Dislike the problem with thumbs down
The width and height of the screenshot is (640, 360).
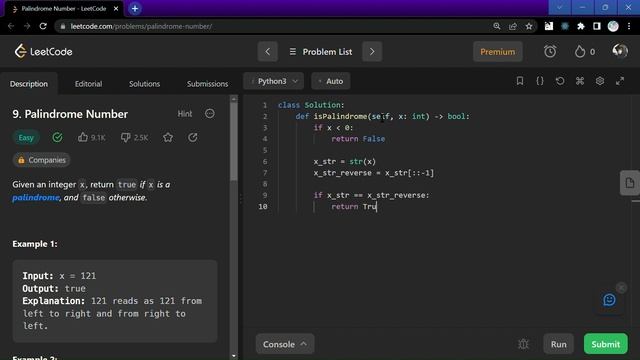coord(125,138)
